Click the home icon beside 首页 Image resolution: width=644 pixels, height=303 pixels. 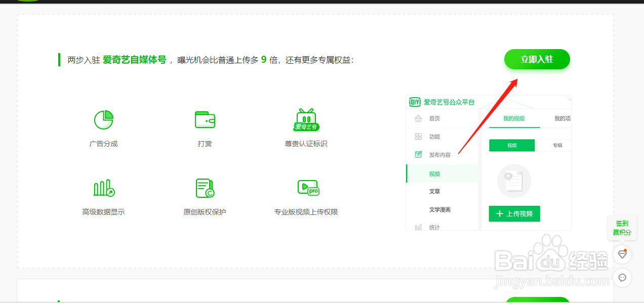418,118
